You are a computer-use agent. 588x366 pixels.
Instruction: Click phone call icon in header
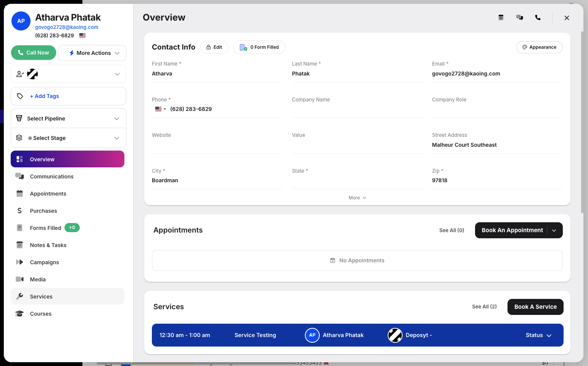click(538, 18)
